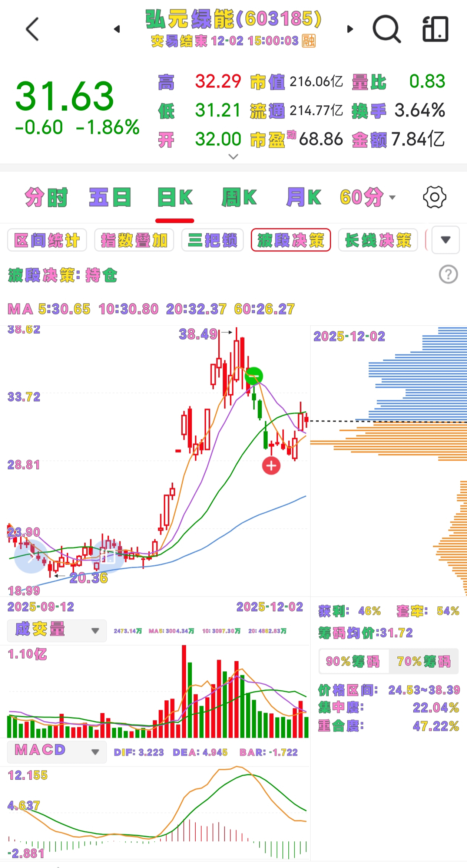Tap the chip distribution histogram panel
The width and height of the screenshot is (467, 868).
click(x=389, y=461)
